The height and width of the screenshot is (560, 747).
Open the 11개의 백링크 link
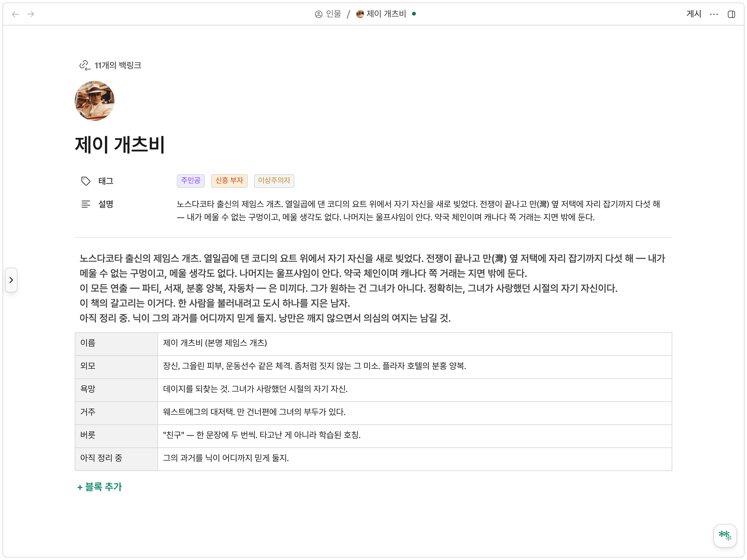tap(118, 65)
